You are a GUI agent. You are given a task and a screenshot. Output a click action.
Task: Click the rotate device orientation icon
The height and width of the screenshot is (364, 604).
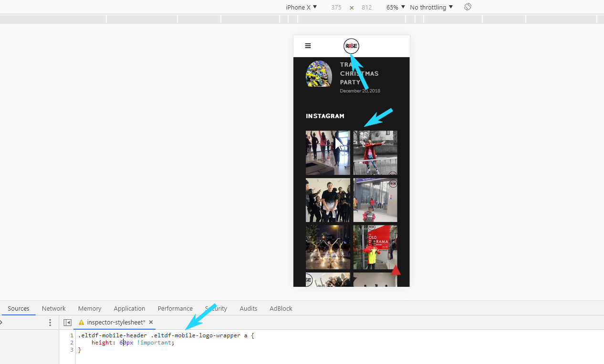[468, 7]
